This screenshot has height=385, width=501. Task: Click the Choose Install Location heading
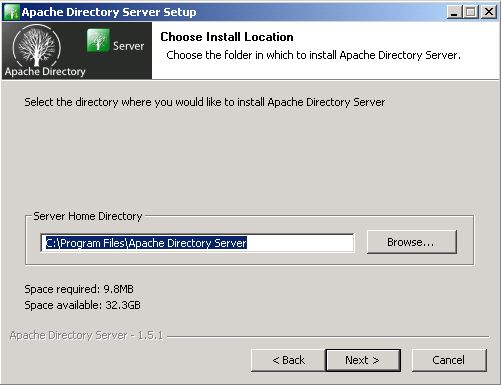227,37
